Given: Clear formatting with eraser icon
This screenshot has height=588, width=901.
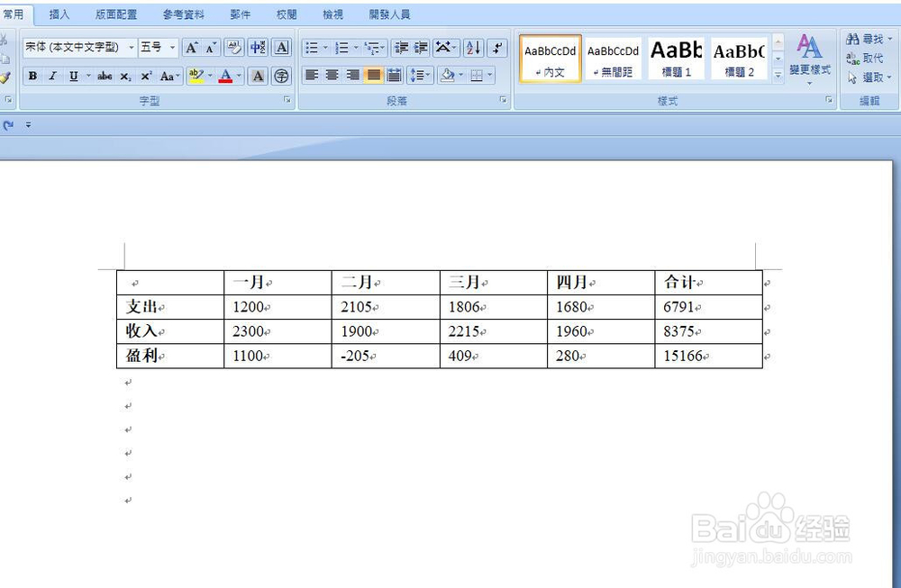Looking at the screenshot, I should click(234, 47).
